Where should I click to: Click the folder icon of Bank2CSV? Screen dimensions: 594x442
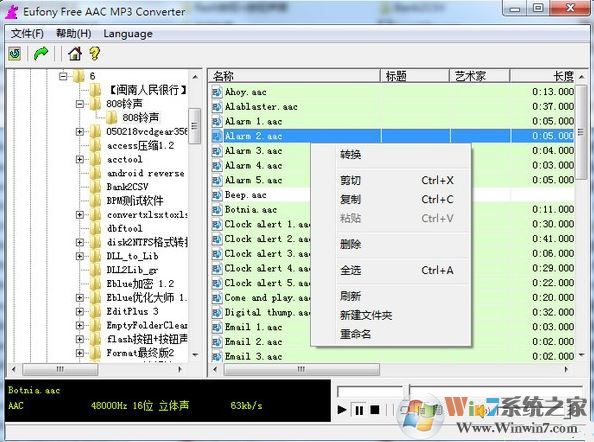[x=95, y=187]
